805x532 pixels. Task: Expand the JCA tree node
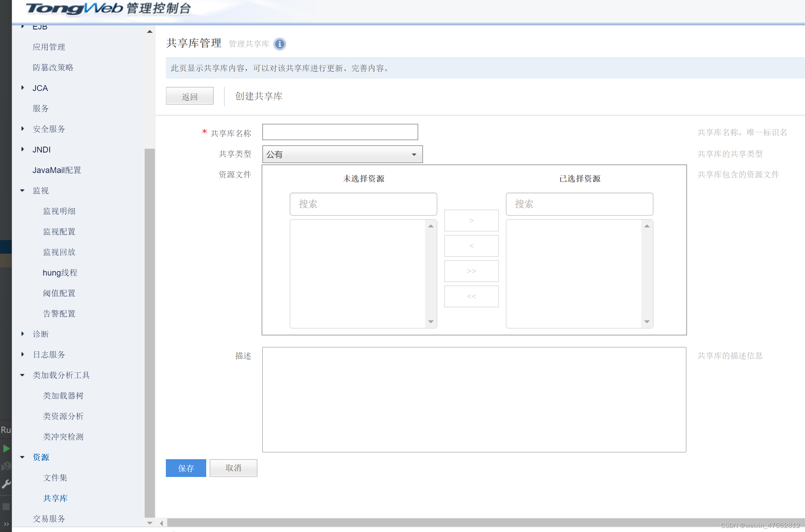click(x=23, y=88)
